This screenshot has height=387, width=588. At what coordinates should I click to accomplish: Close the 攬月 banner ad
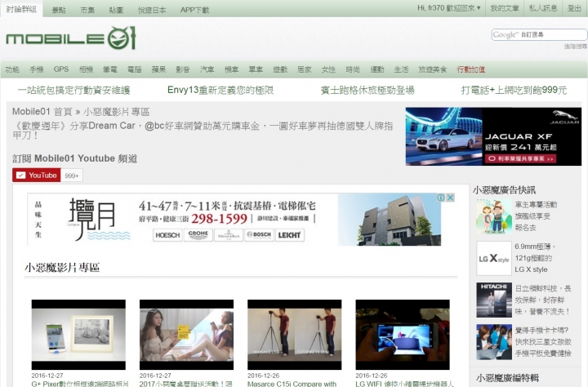tap(451, 198)
